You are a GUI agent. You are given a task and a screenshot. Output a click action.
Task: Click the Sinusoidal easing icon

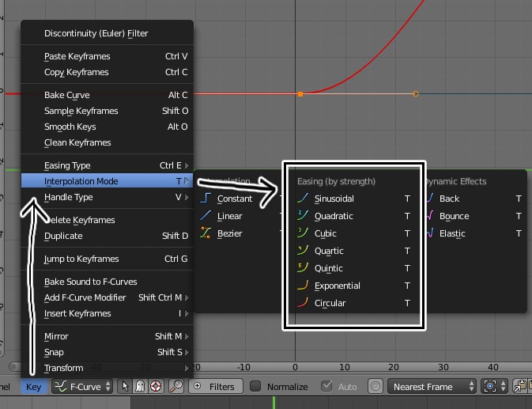303,198
